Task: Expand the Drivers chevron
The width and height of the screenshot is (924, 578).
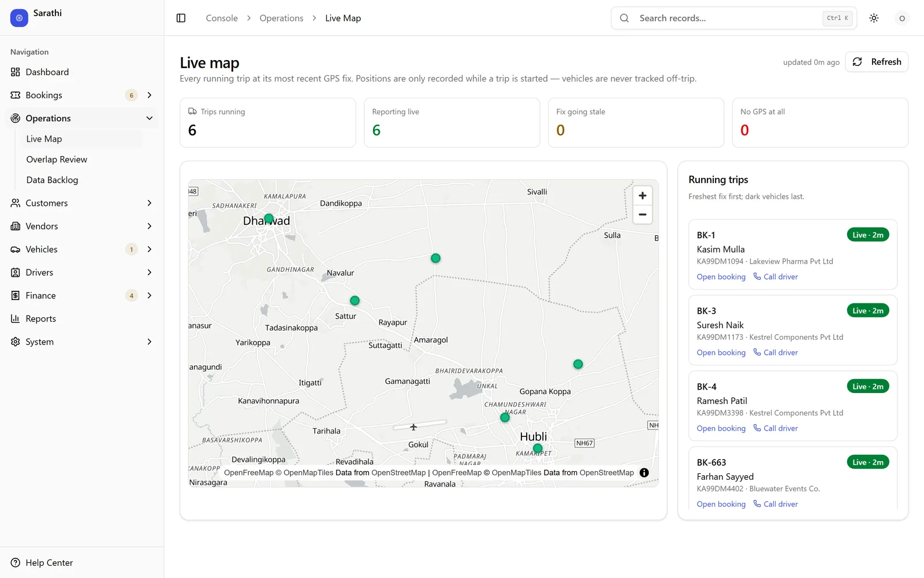Action: click(150, 273)
